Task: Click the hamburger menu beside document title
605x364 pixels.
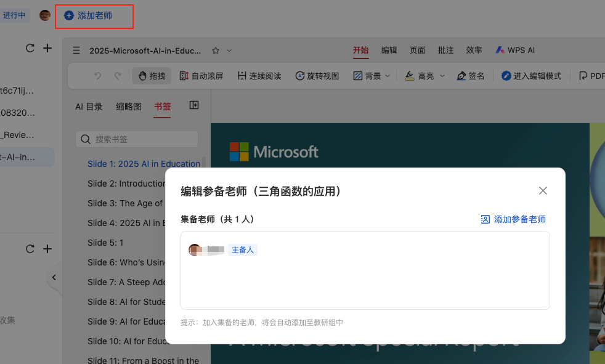Action: 76,51
